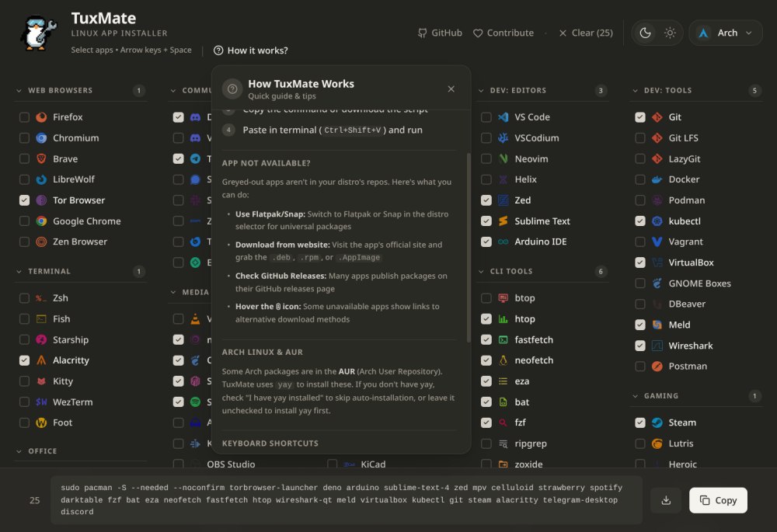Select the Firefox browser icon
The height and width of the screenshot is (532, 777).
coord(43,116)
